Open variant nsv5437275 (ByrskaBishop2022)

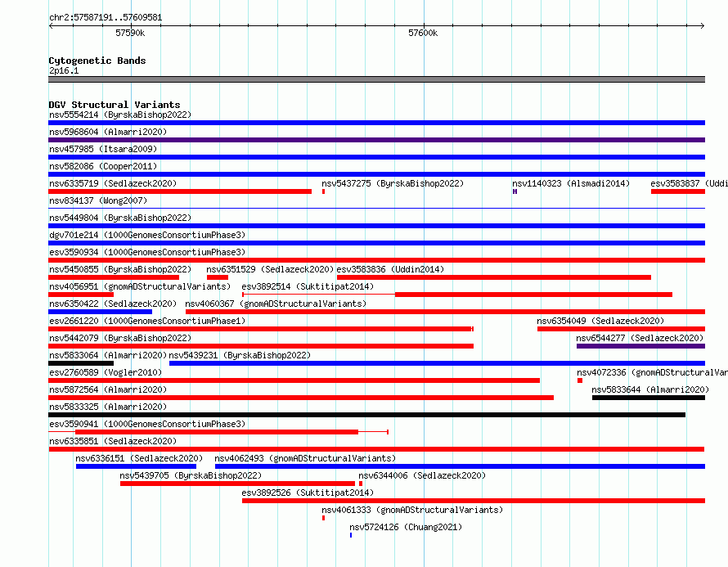[393, 183]
